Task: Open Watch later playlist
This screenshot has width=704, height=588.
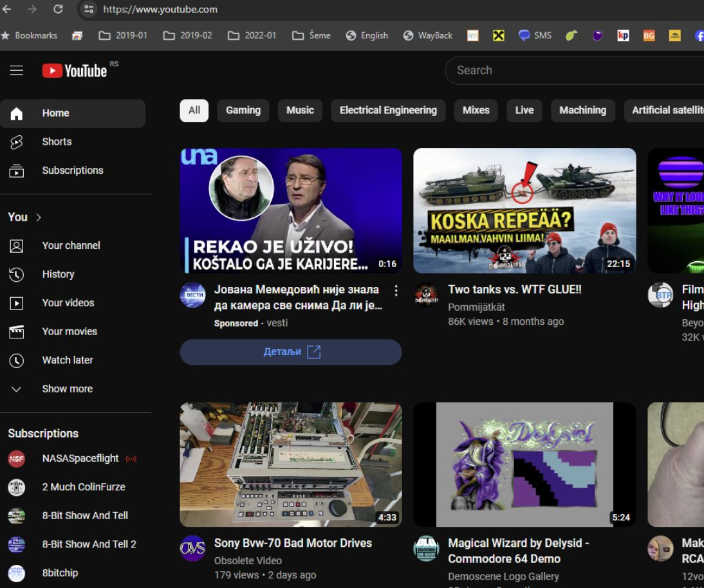Action: pos(73,360)
